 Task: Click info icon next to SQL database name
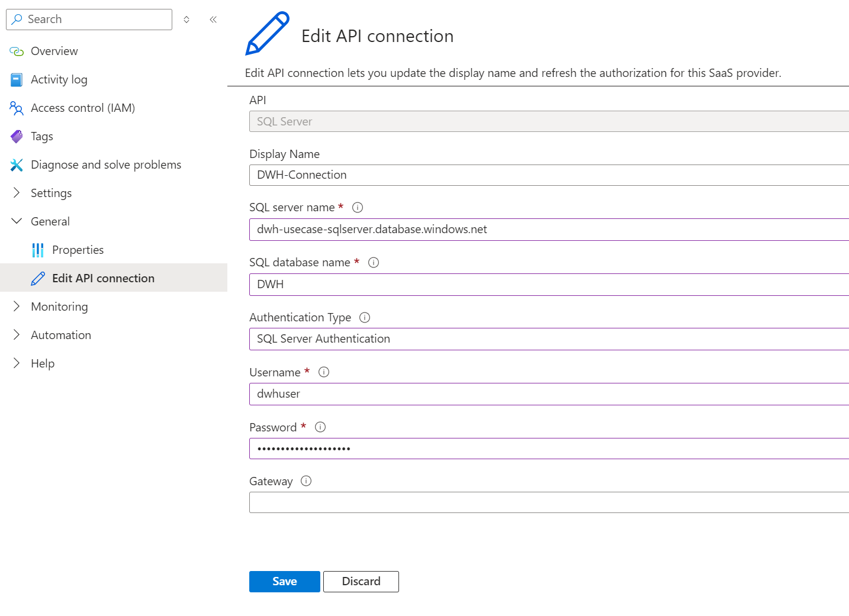coord(374,263)
